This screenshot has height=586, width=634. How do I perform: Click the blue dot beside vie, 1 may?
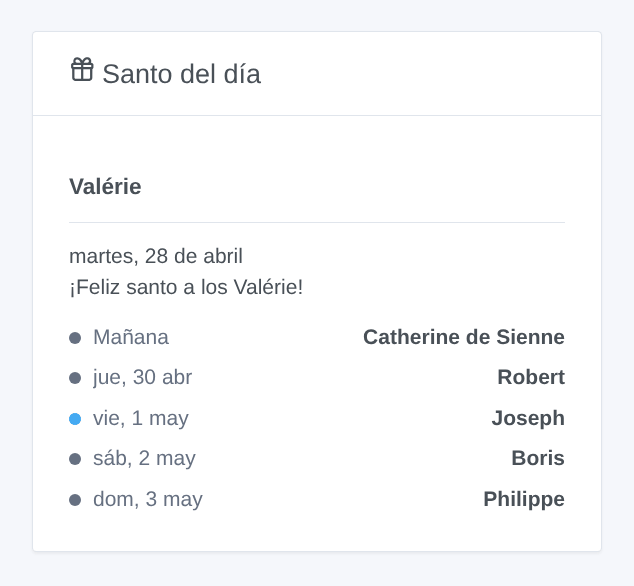tap(75, 419)
